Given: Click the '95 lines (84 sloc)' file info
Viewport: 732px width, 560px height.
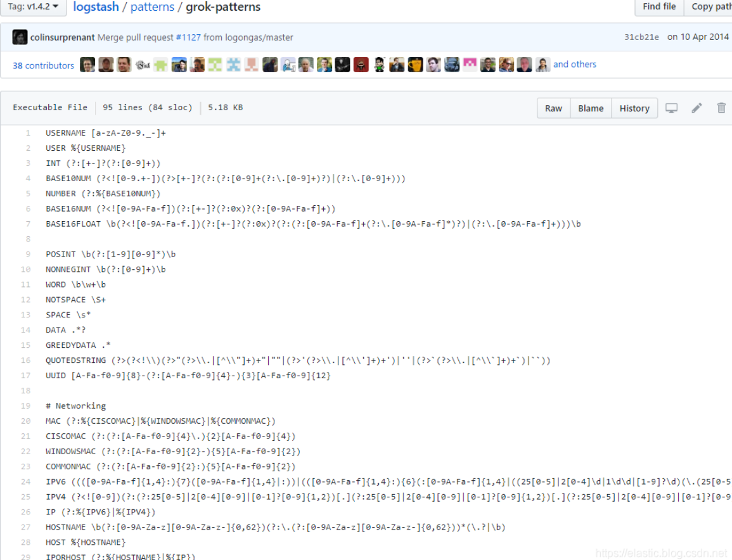Looking at the screenshot, I should pyautogui.click(x=148, y=107).
